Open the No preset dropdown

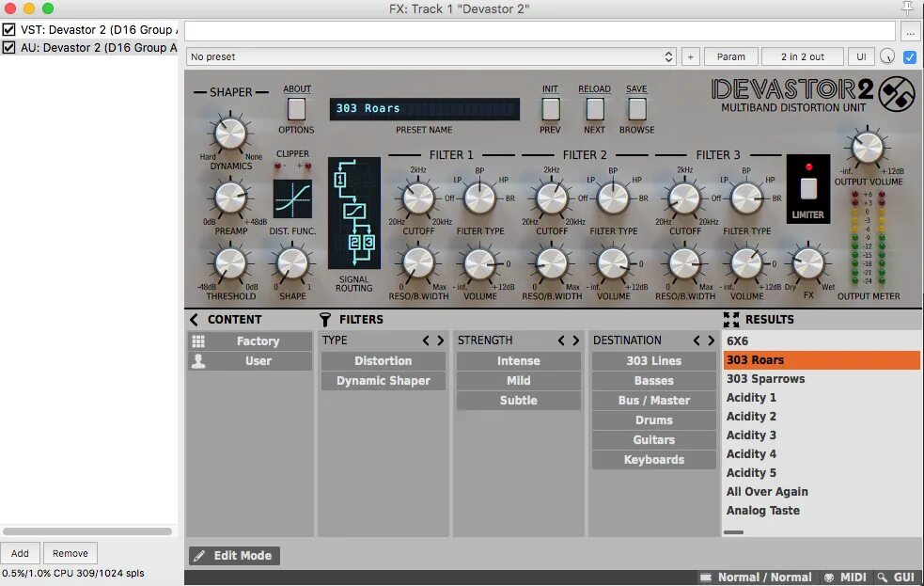tap(431, 56)
